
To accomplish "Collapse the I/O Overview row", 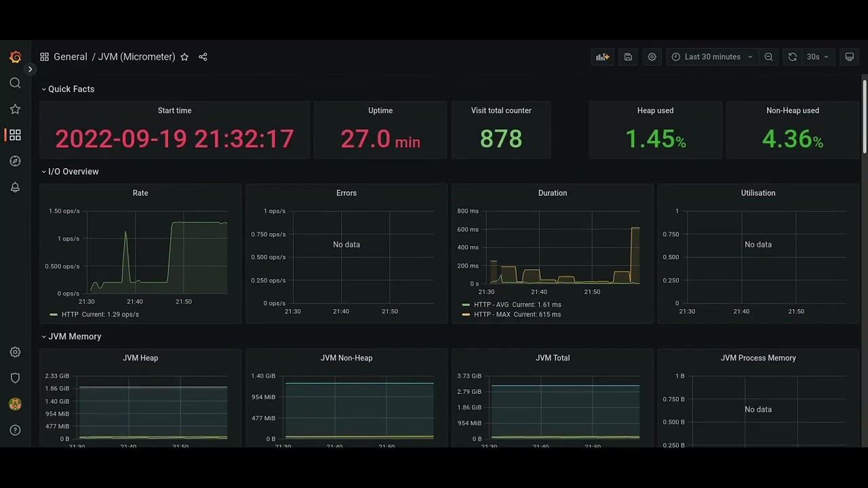I will pos(70,171).
